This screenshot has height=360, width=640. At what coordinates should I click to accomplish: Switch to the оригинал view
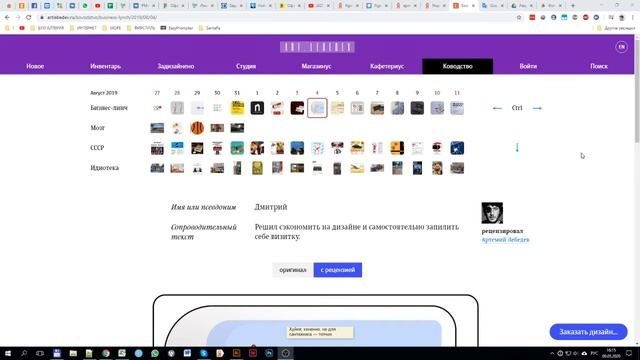coord(293,270)
